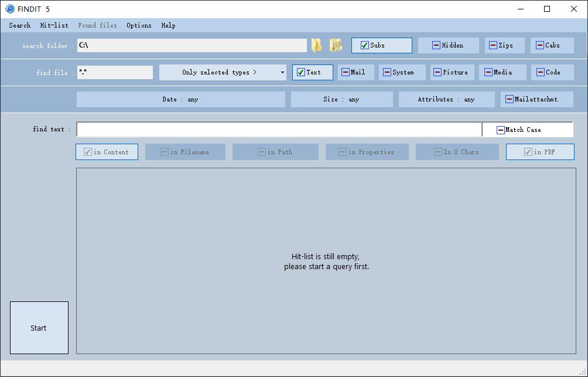Screen dimensions: 588x377
Task: Open the Hit-list menu
Action: click(x=54, y=26)
